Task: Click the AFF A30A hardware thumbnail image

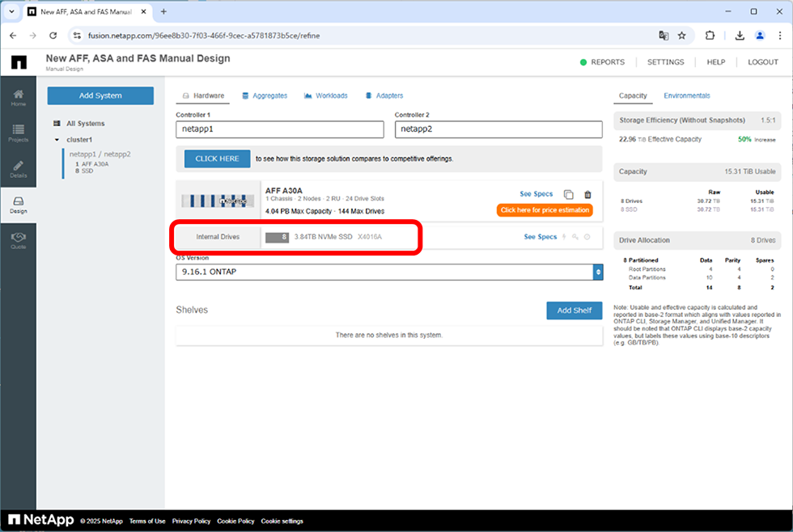Action: pos(218,201)
